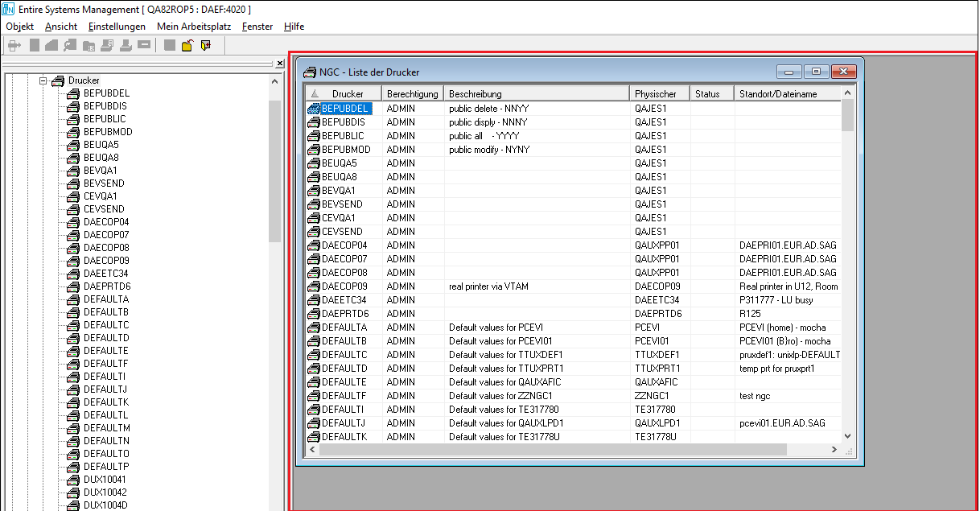Open the Objekt menu
This screenshot has height=511, width=980.
click(x=19, y=27)
